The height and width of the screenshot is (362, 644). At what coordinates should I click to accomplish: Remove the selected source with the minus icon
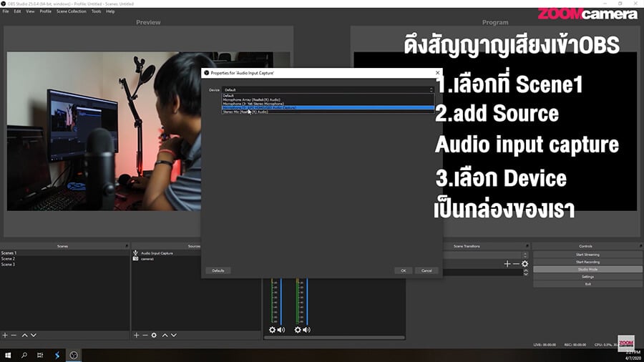(x=145, y=336)
